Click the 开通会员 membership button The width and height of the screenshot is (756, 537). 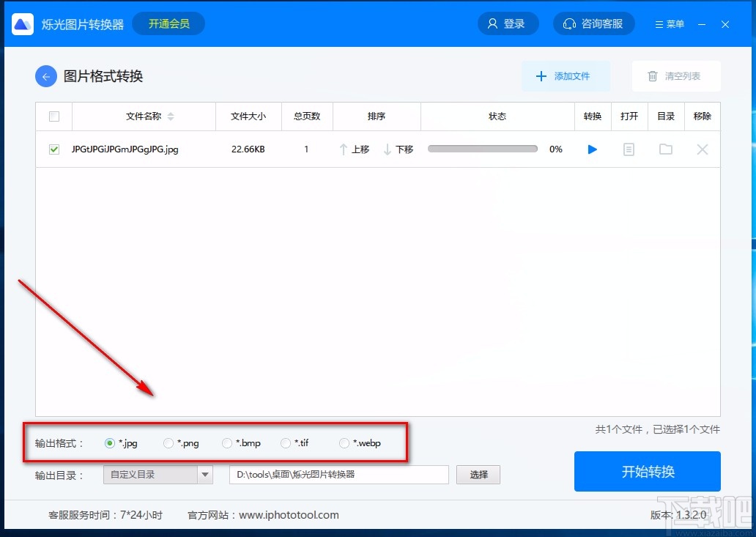pos(168,23)
